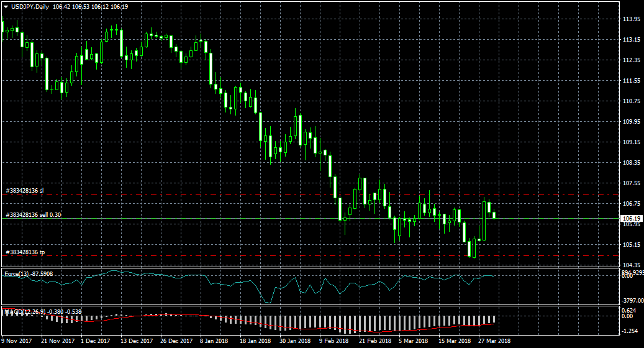Click the last candlestick on the chart
Image resolution: width=644 pixels, height=348 pixels.
pyautogui.click(x=494, y=215)
